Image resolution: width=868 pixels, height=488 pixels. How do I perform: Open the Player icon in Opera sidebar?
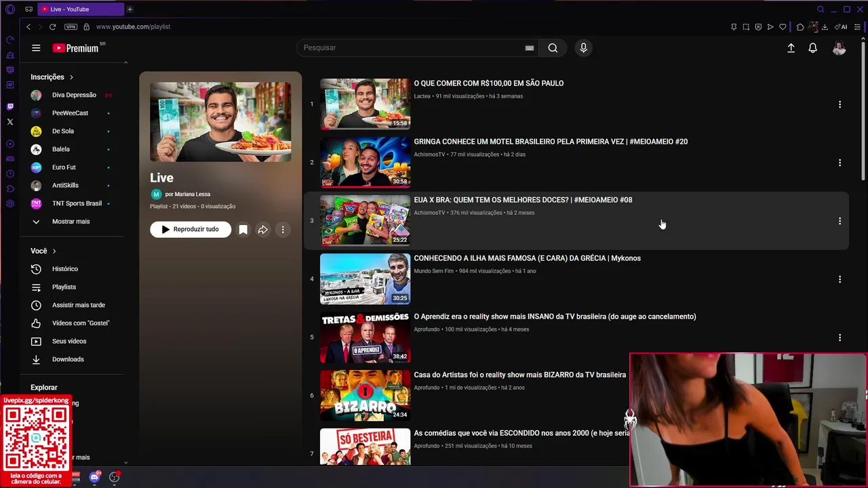(x=9, y=144)
